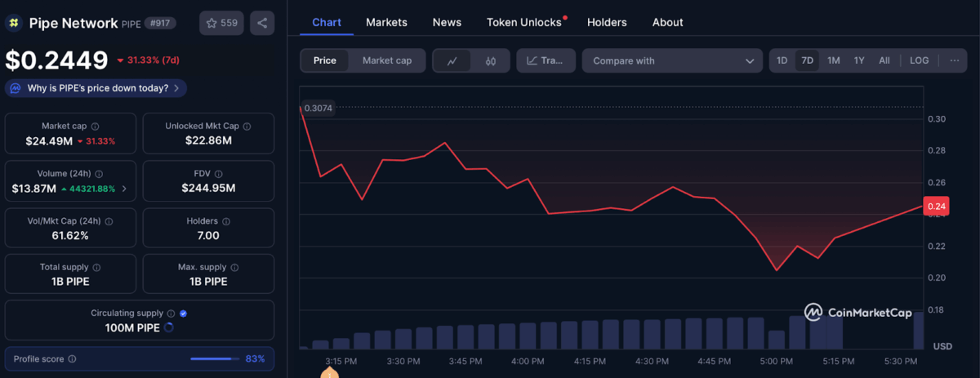
Task: Open the Compare with dropdown
Action: [672, 60]
